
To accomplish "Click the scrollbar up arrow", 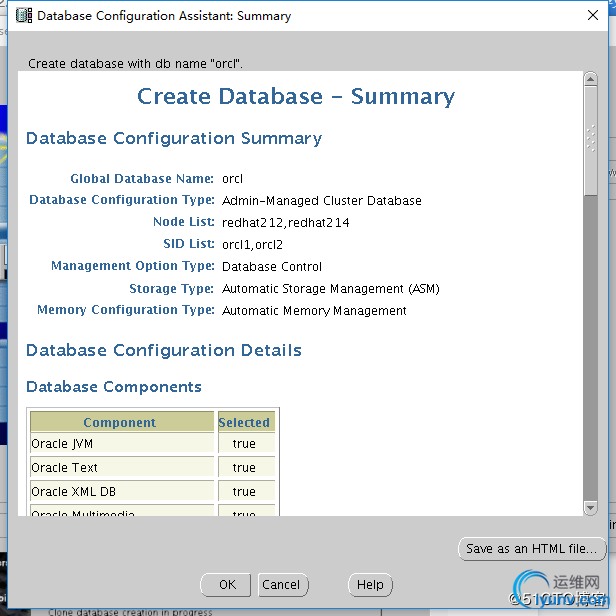I will pyautogui.click(x=590, y=79).
